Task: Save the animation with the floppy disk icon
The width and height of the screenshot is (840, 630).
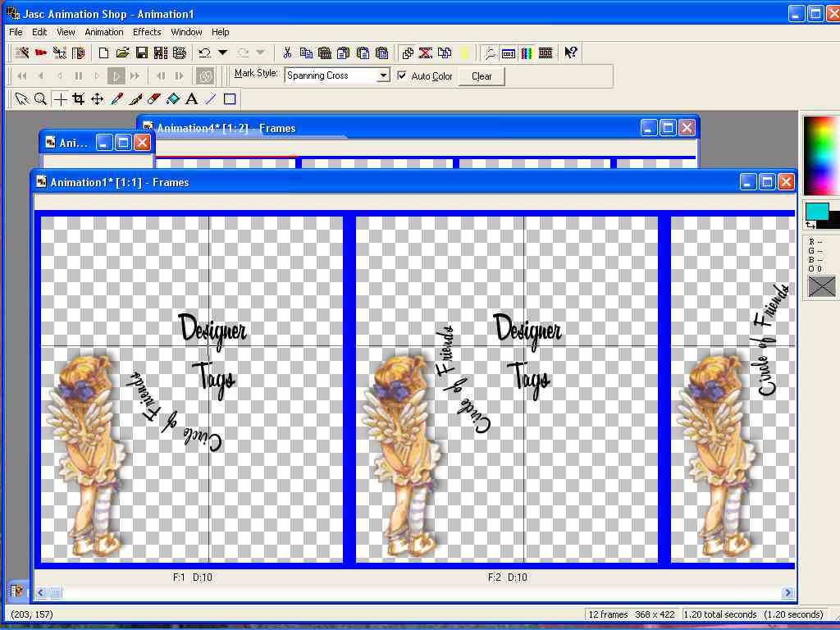Action: [142, 52]
